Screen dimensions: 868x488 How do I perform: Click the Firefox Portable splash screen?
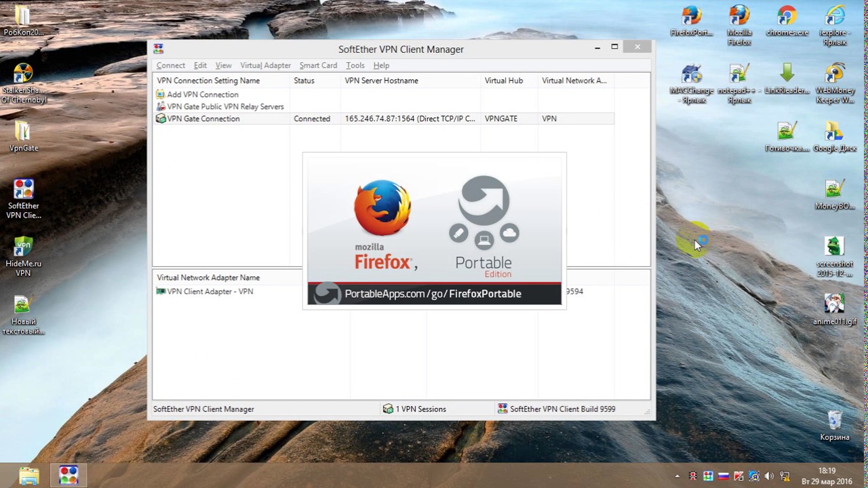(x=434, y=230)
